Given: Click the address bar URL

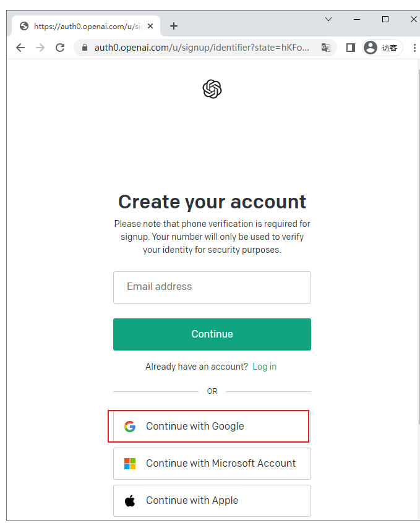Looking at the screenshot, I should 202,48.
